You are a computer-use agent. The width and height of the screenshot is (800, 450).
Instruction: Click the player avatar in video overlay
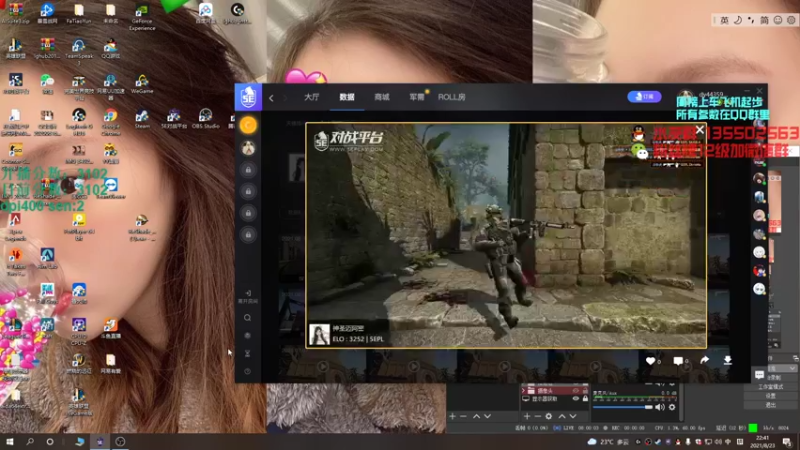319,335
